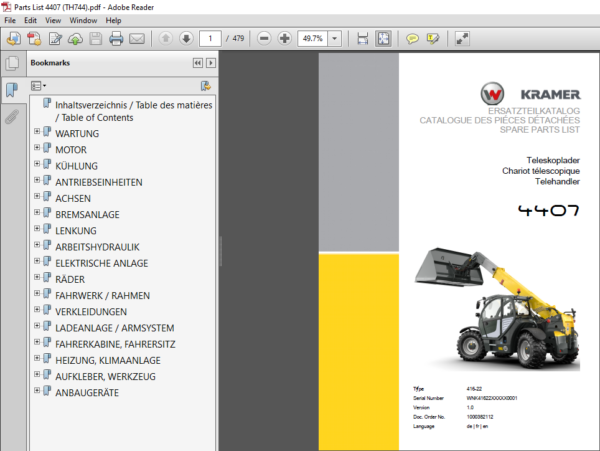Click the Kramer logo on cover page
Screen dimensions: 600x451
(530, 94)
